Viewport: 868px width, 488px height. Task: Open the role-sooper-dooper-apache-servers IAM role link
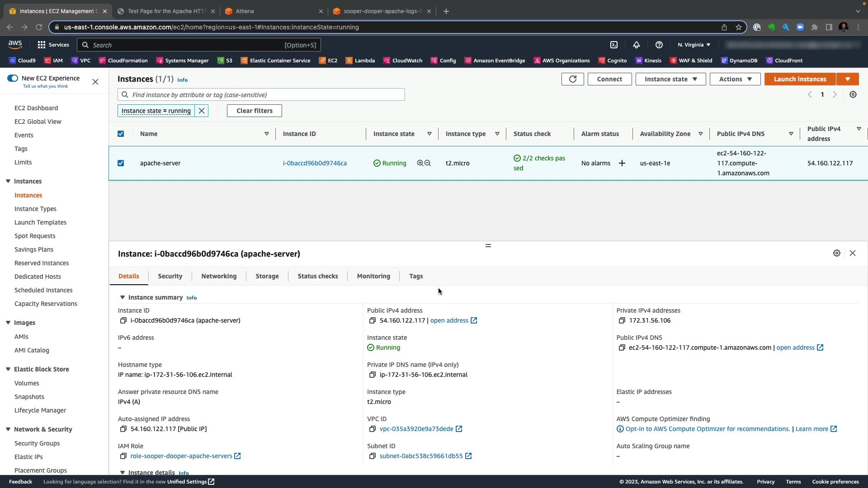(181, 456)
